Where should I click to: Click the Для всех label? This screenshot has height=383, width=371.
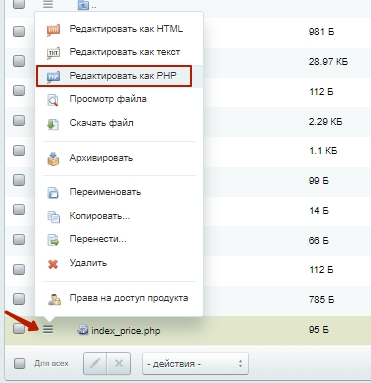(51, 363)
